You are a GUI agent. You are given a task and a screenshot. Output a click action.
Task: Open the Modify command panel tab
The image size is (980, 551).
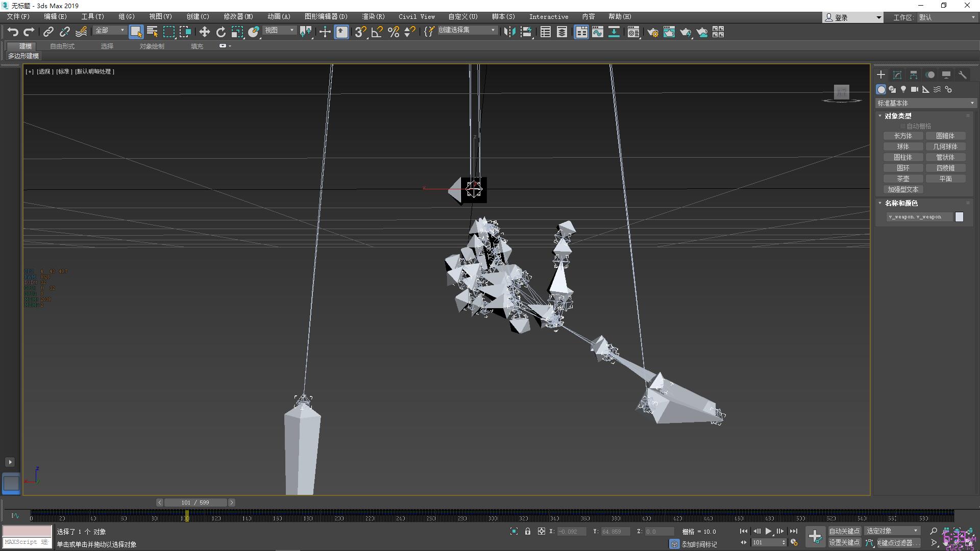[x=897, y=75]
